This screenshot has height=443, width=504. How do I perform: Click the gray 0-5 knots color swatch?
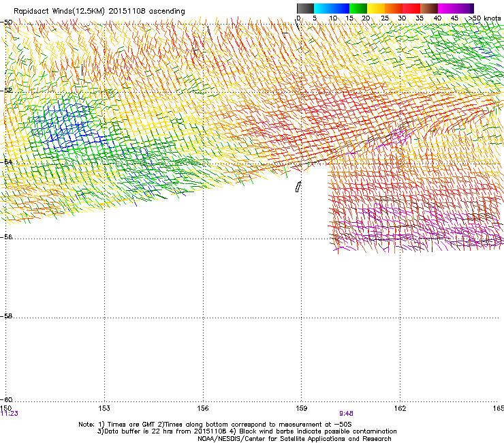(x=305, y=8)
